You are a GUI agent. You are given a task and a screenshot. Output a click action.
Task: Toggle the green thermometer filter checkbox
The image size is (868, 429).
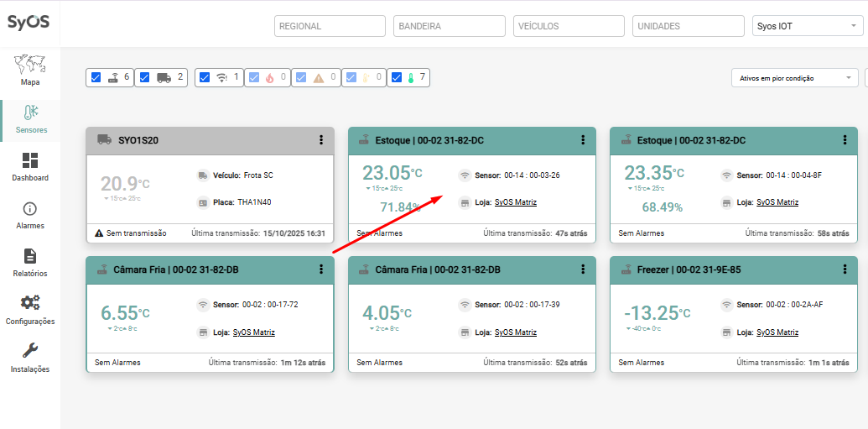pos(396,77)
